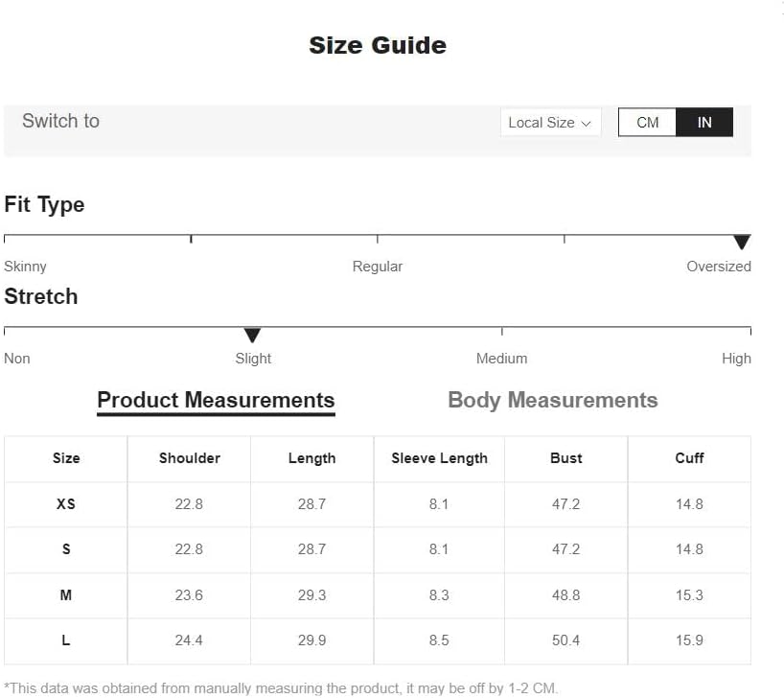784x698 pixels.
Task: Open the Product Measurements tab
Action: pyautogui.click(x=216, y=400)
